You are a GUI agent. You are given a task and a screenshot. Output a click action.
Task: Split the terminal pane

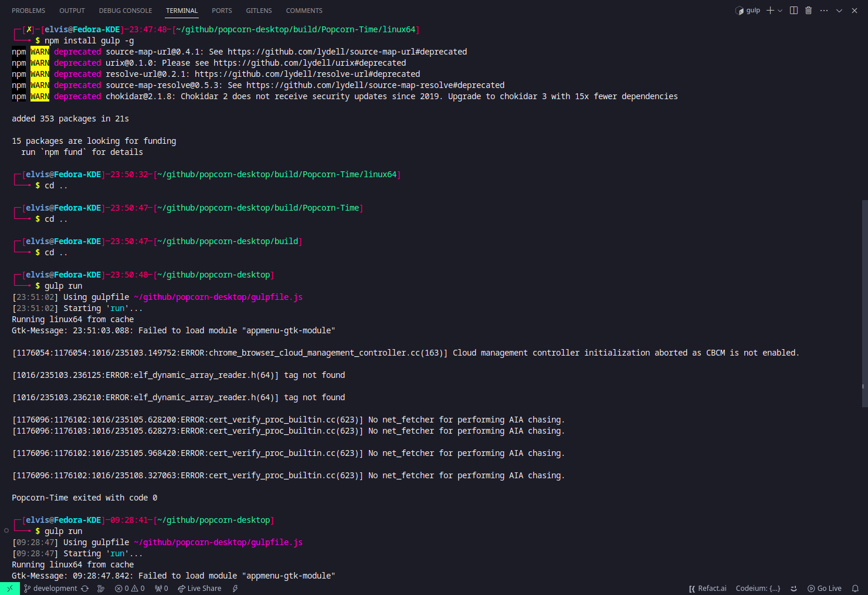click(793, 10)
